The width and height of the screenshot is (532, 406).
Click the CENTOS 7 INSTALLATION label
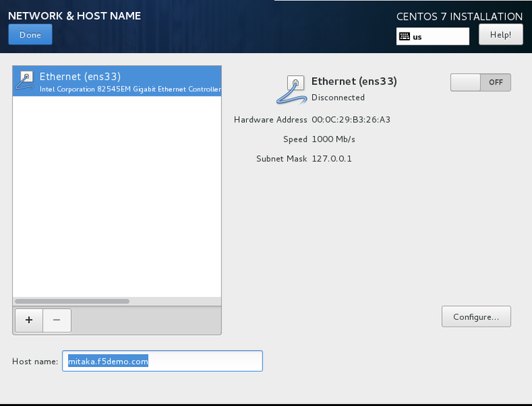click(x=460, y=16)
